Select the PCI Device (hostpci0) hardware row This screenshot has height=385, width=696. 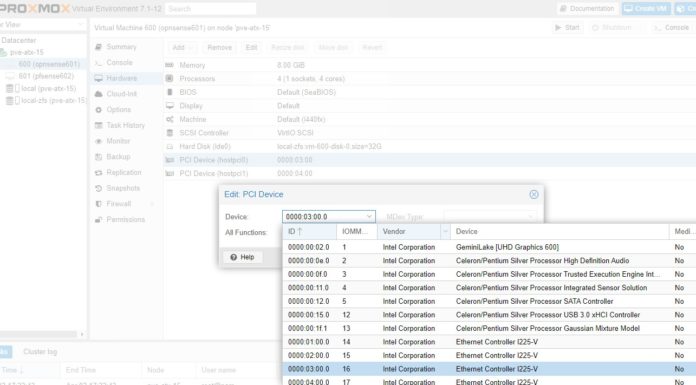[x=430, y=160]
